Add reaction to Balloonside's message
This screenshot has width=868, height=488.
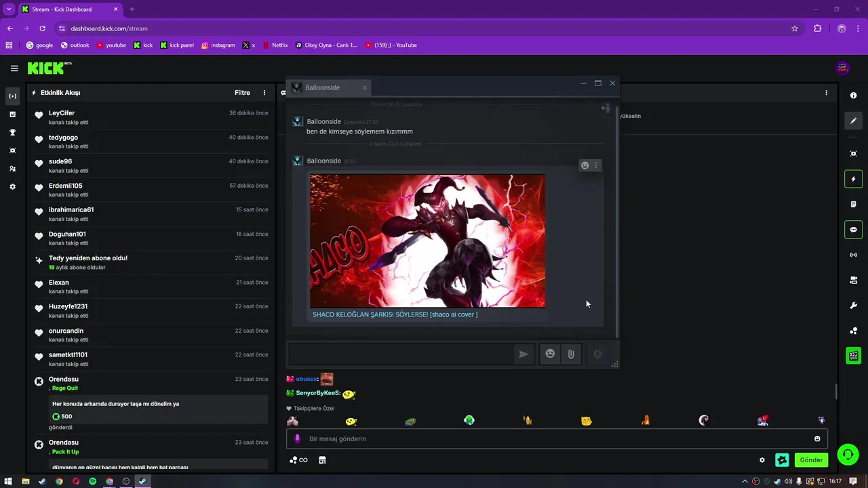585,165
